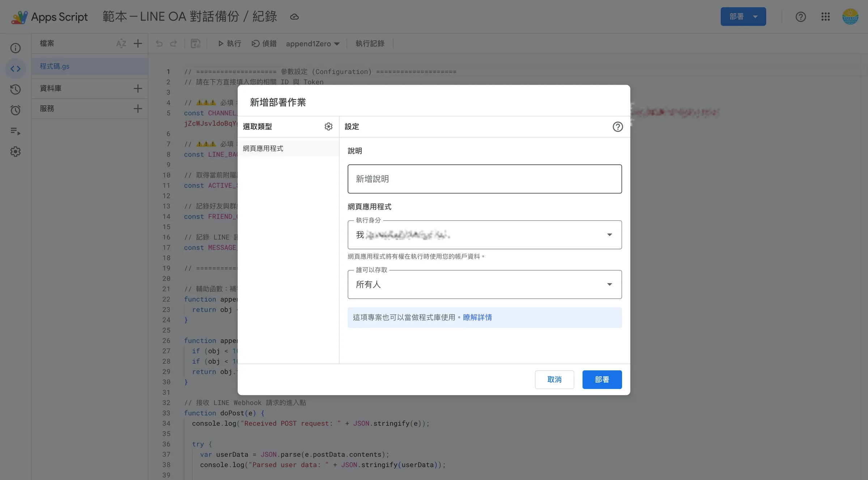Switch to the Editor code icon
The image size is (868, 480).
(15, 69)
